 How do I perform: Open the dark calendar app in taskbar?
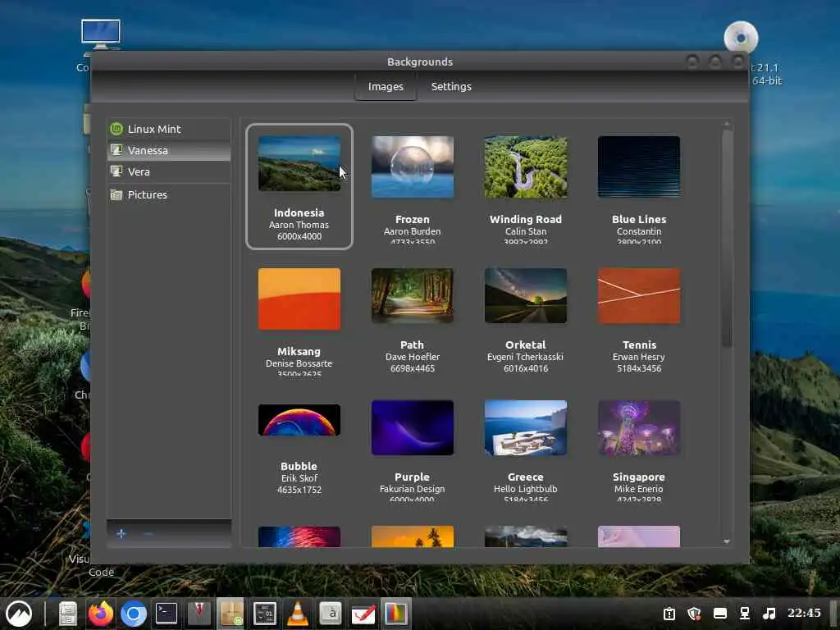(264, 614)
